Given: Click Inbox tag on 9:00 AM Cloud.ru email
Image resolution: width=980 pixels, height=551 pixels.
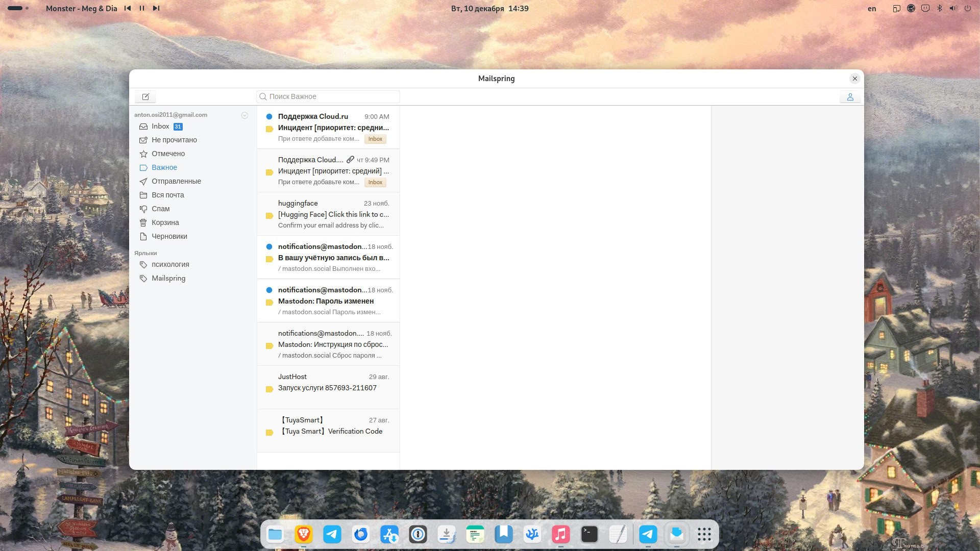Looking at the screenshot, I should pos(375,139).
